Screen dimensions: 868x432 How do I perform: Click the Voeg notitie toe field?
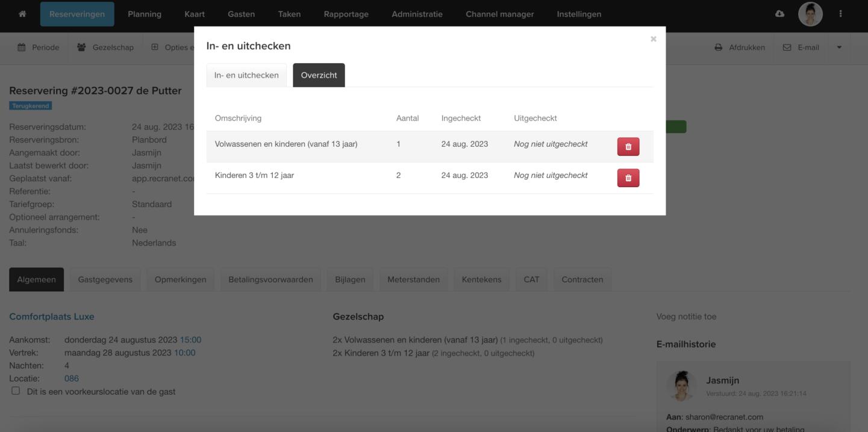[686, 316]
